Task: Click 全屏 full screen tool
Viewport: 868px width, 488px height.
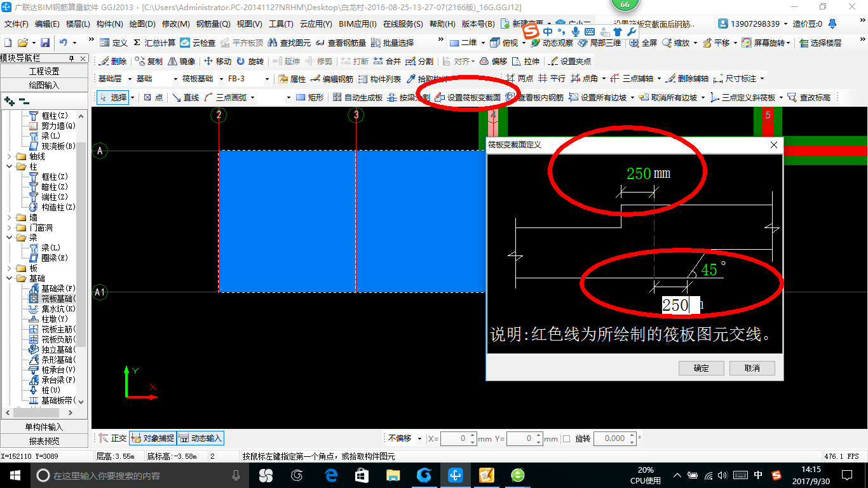Action: tap(643, 43)
